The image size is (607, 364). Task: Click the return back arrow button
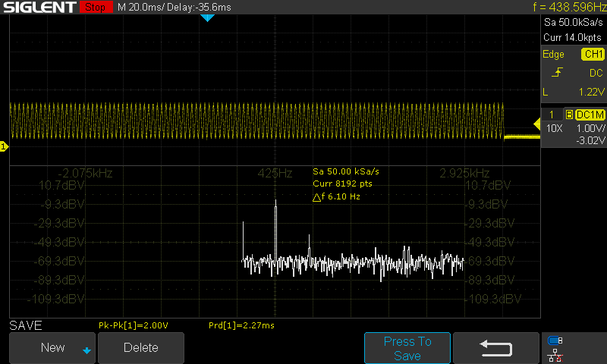coord(496,348)
